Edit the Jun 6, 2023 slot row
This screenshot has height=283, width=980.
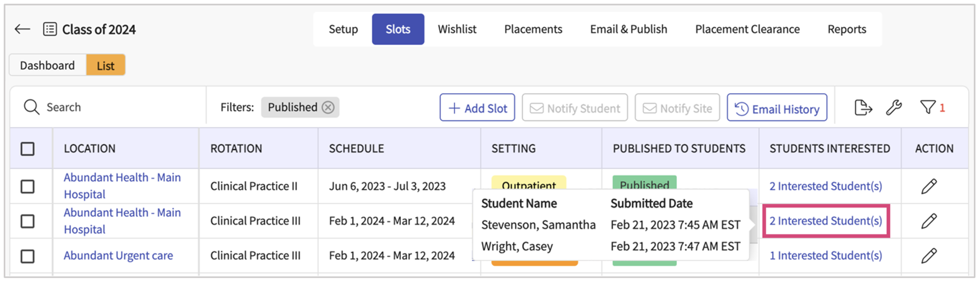[x=929, y=186]
